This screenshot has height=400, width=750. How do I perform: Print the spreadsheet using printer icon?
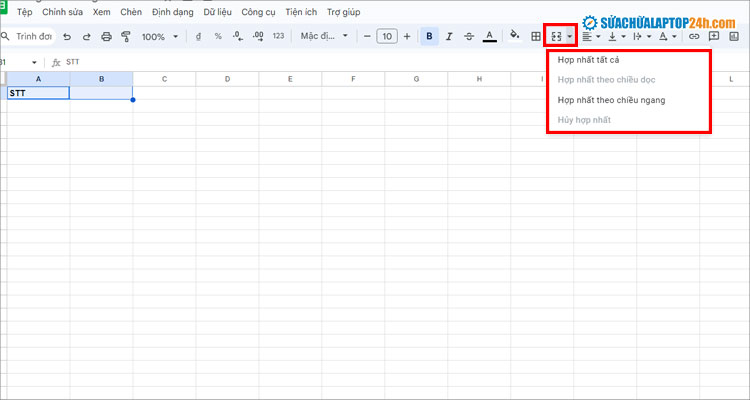106,36
